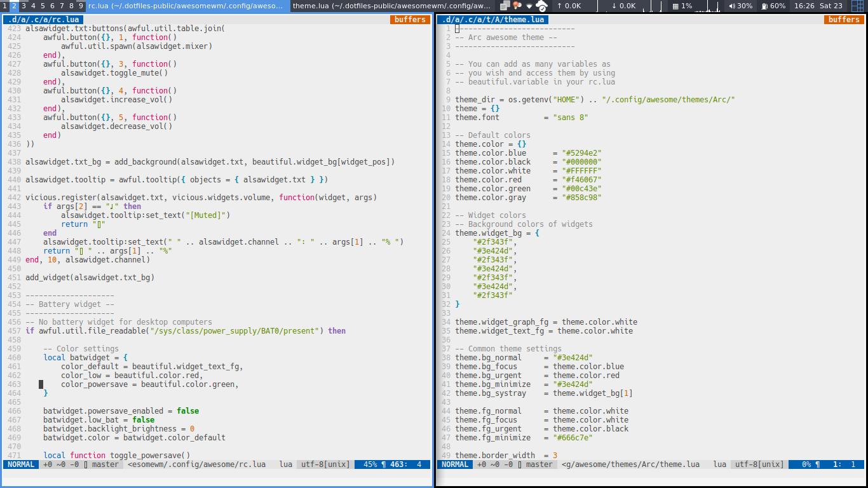Click the "-- Arc awesome theme --" comment
The width and height of the screenshot is (868, 488).
click(x=506, y=37)
